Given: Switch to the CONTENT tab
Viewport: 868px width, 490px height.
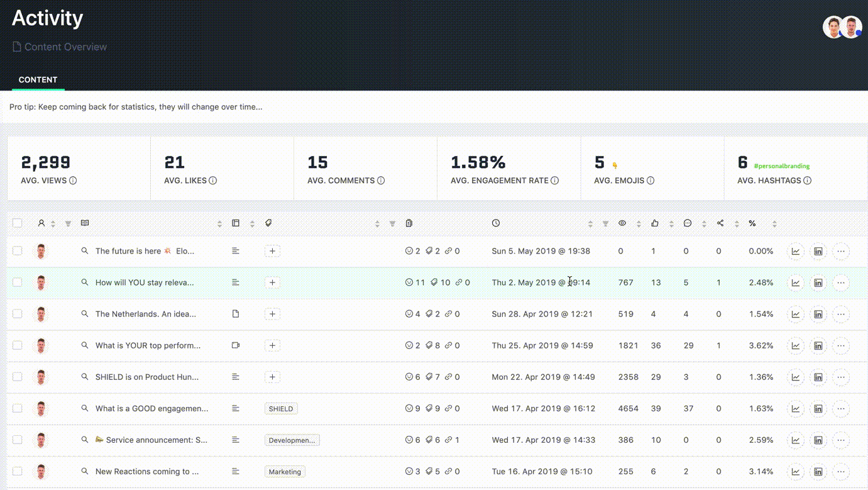Looking at the screenshot, I should click(38, 80).
